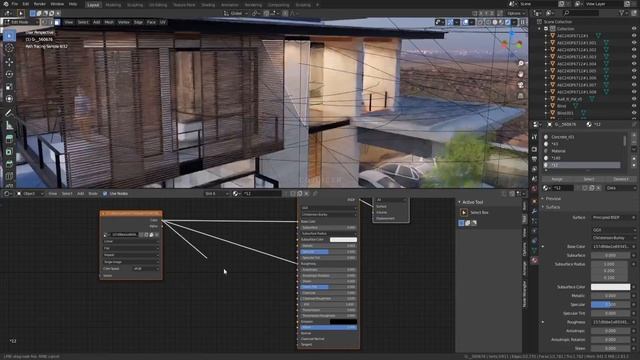Viewport: 640px width, 360px height.
Task: Click the viewport pan hand gizmo
Action: click(x=521, y=74)
